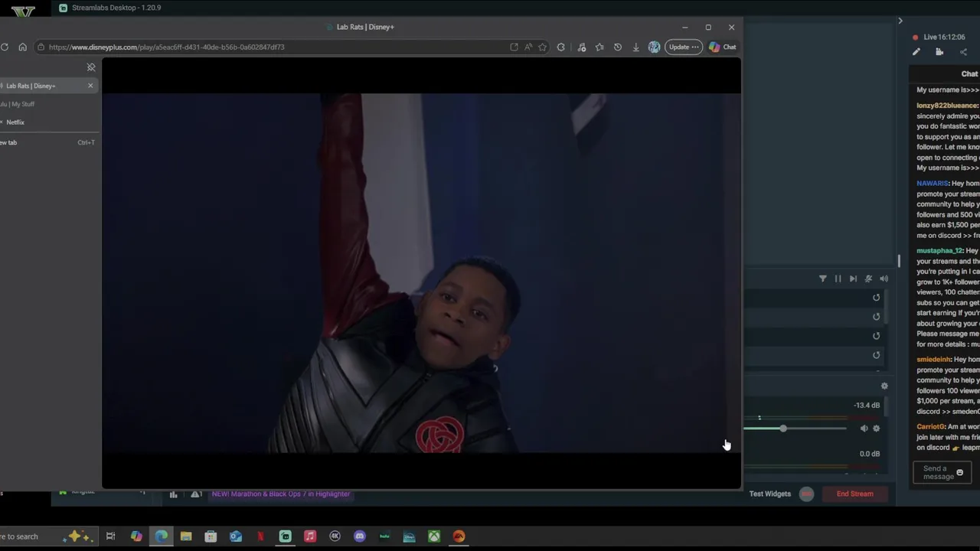The width and height of the screenshot is (980, 551).
Task: Share the stream icon
Action: pyautogui.click(x=963, y=52)
